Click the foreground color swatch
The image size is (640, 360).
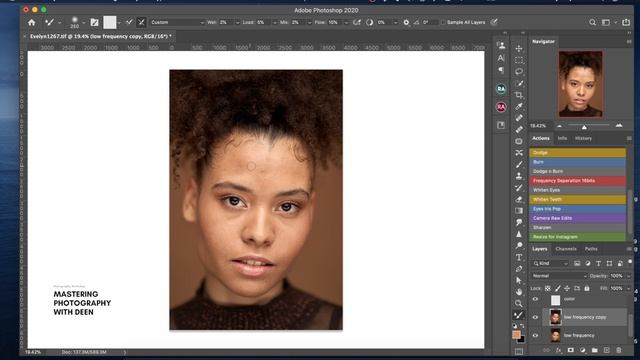pyautogui.click(x=516, y=334)
